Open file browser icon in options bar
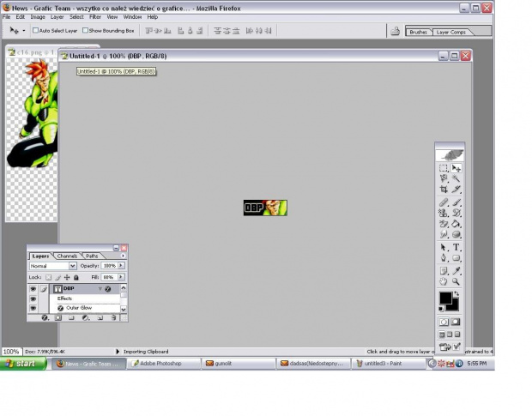Screen dimensions: 532x416 click(x=395, y=31)
